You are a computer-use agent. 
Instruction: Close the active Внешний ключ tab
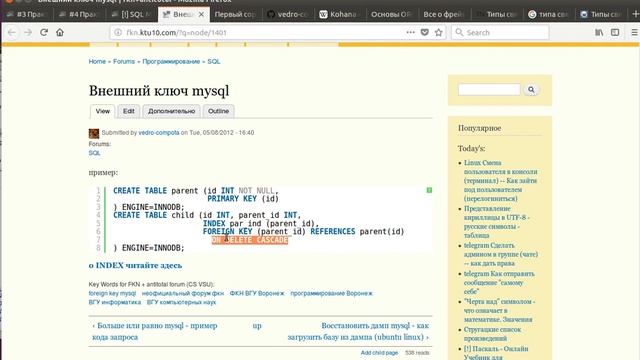tap(201, 14)
